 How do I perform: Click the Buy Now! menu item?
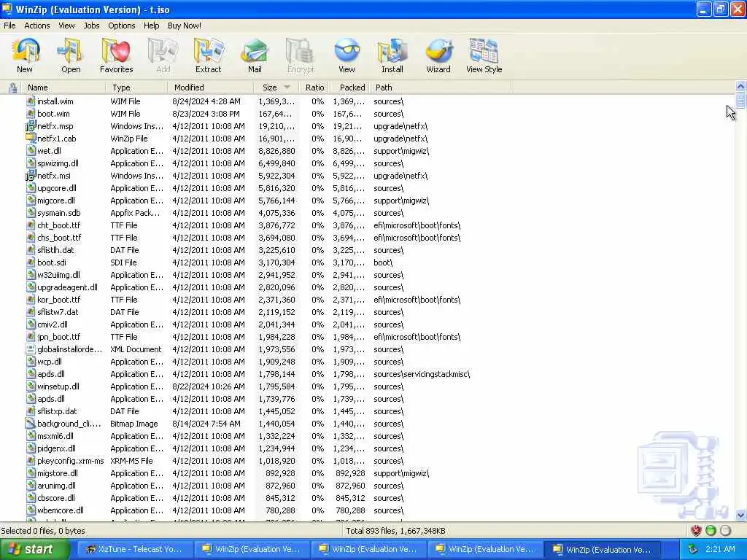[x=185, y=26]
